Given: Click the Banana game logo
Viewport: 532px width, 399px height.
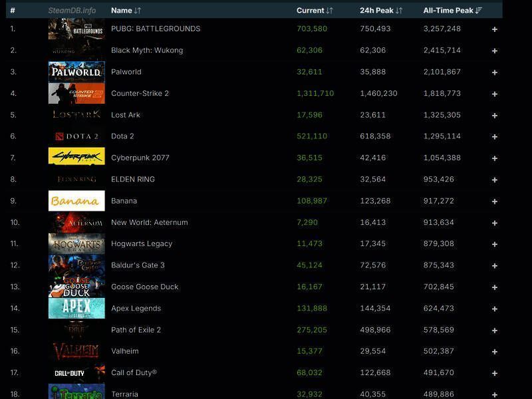Looking at the screenshot, I should (x=76, y=201).
